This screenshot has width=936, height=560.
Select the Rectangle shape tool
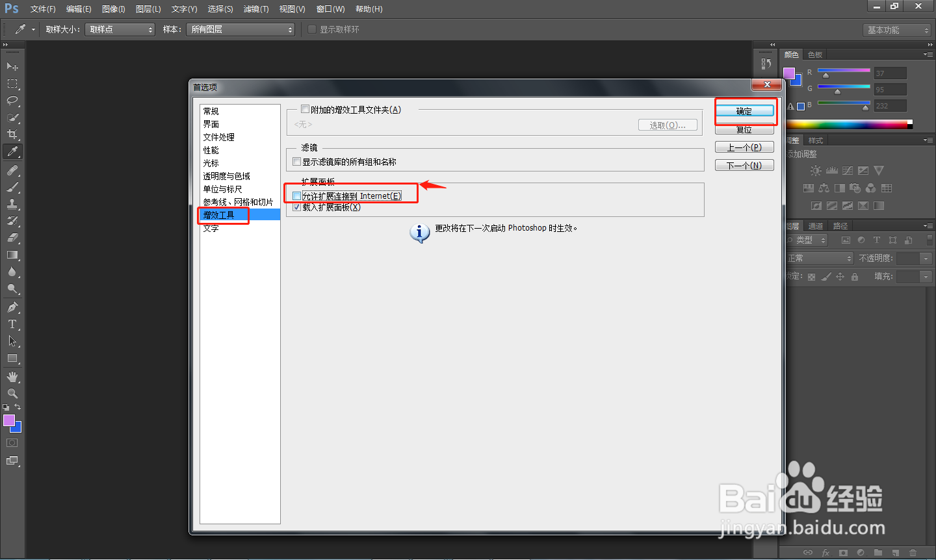click(12, 358)
